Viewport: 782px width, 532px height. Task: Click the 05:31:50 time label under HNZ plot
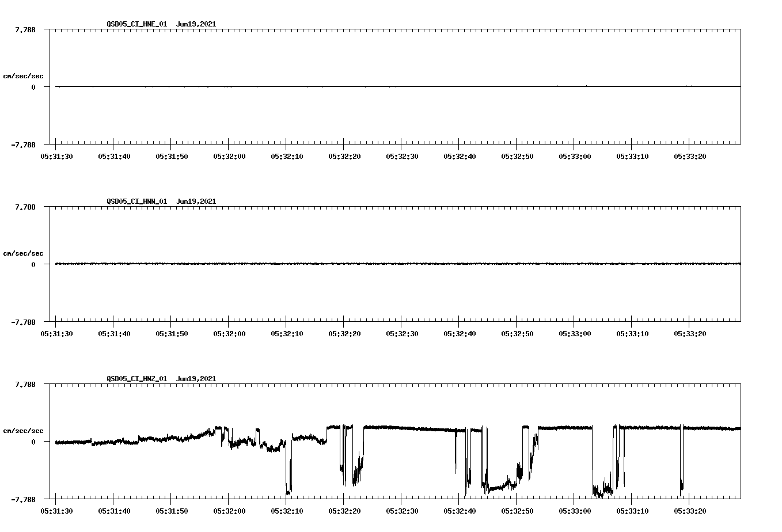(x=172, y=511)
